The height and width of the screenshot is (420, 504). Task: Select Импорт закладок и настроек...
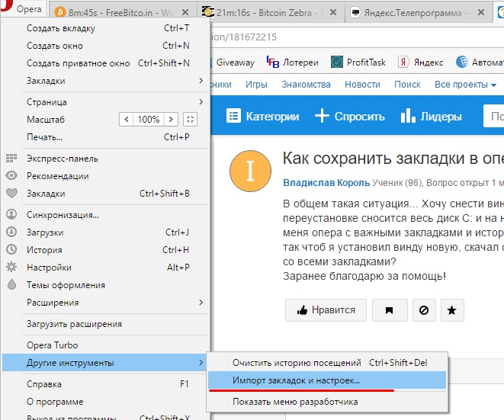[x=327, y=380]
